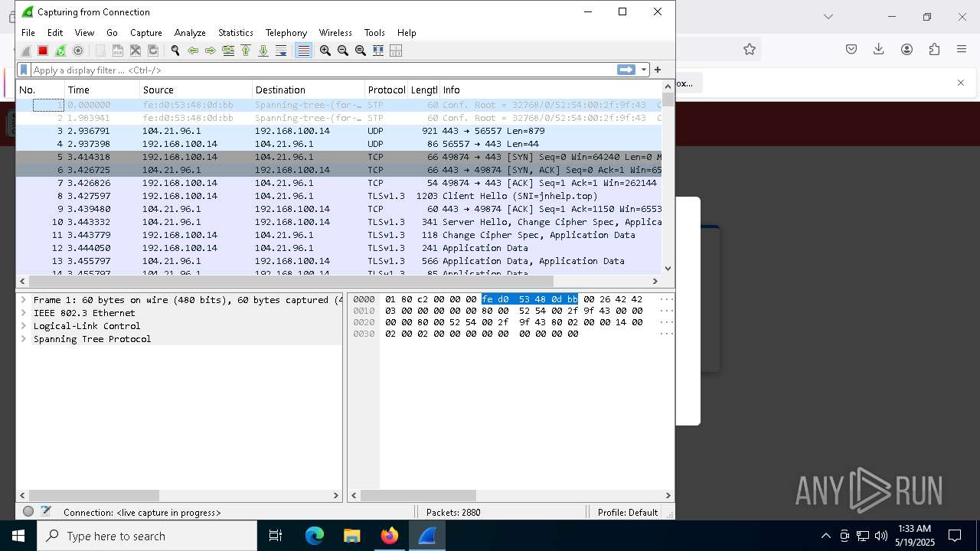Open Firefox extensions puzzle icon
The height and width of the screenshot is (551, 980).
click(x=934, y=49)
